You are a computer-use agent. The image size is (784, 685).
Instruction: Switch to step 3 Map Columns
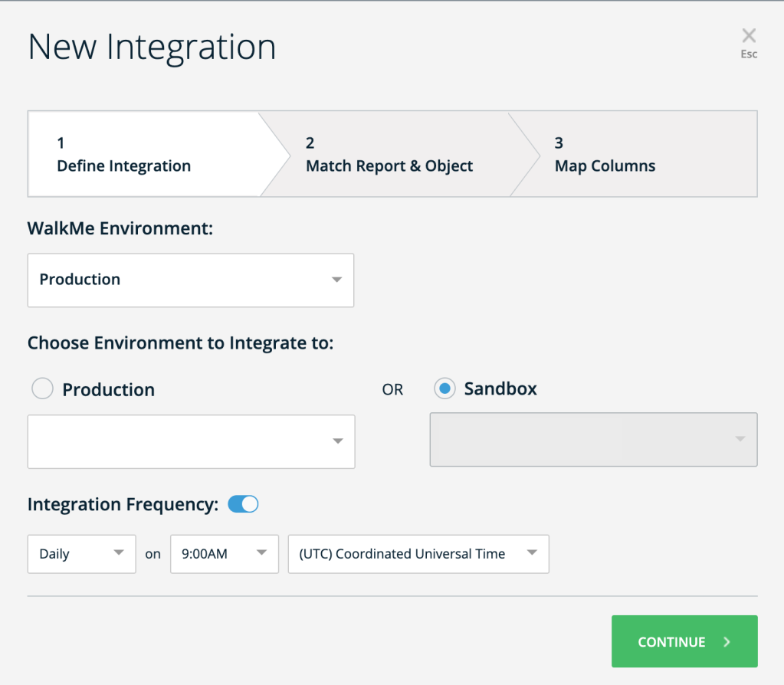pos(605,155)
